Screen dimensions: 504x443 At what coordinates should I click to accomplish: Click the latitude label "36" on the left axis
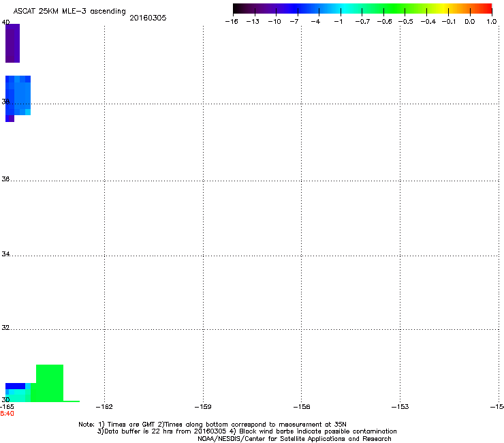click(5, 179)
